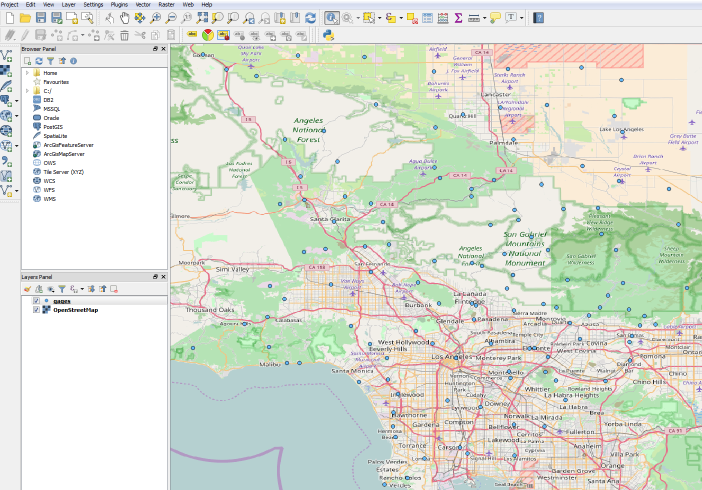Open the Vector menu

click(143, 4)
